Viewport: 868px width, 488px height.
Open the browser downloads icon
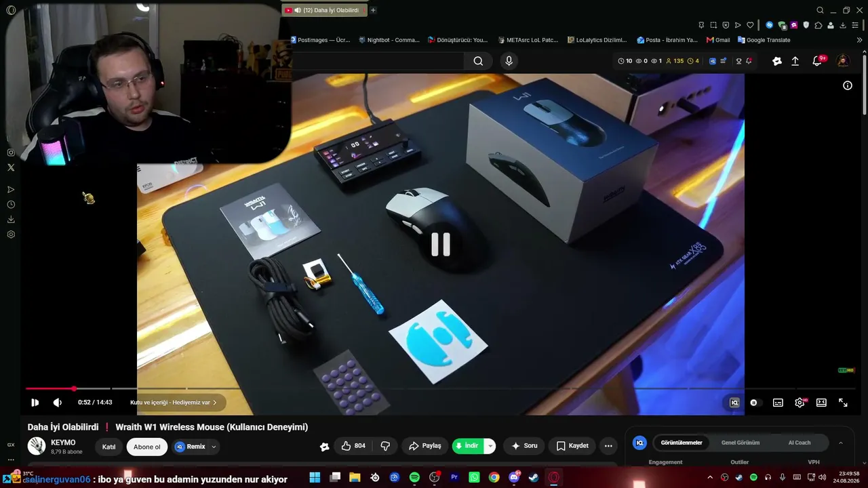point(843,25)
